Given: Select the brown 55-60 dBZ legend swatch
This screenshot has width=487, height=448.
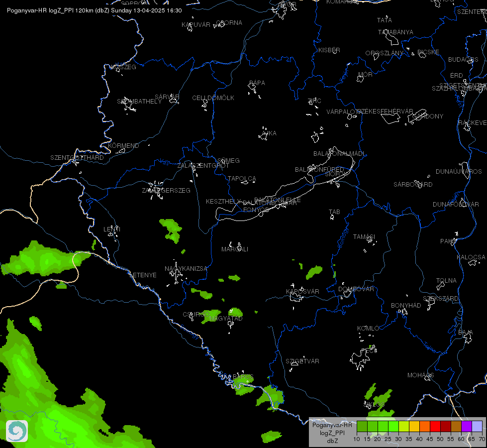Looking at the screenshot, I should point(456,427).
